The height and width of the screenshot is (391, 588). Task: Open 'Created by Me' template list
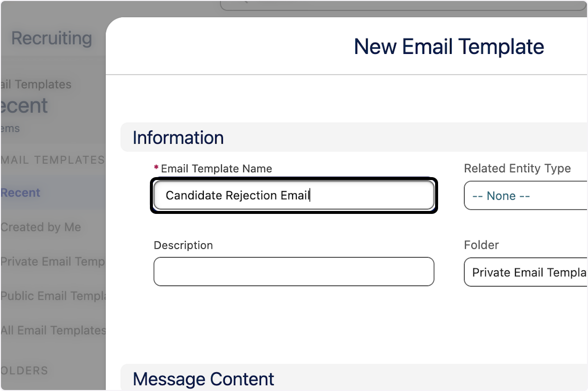(x=41, y=227)
